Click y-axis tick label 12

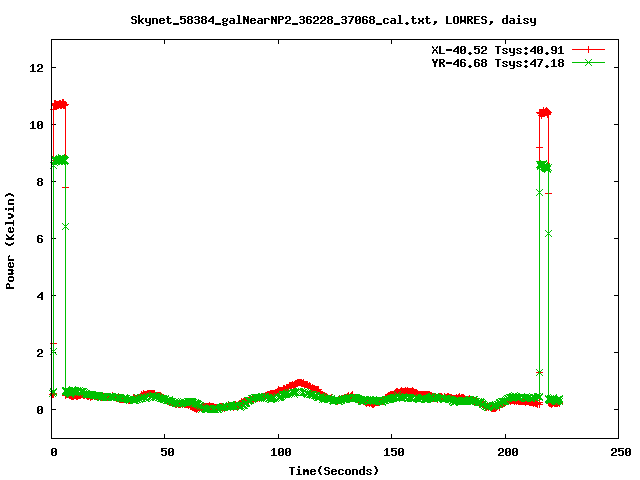(x=36, y=68)
